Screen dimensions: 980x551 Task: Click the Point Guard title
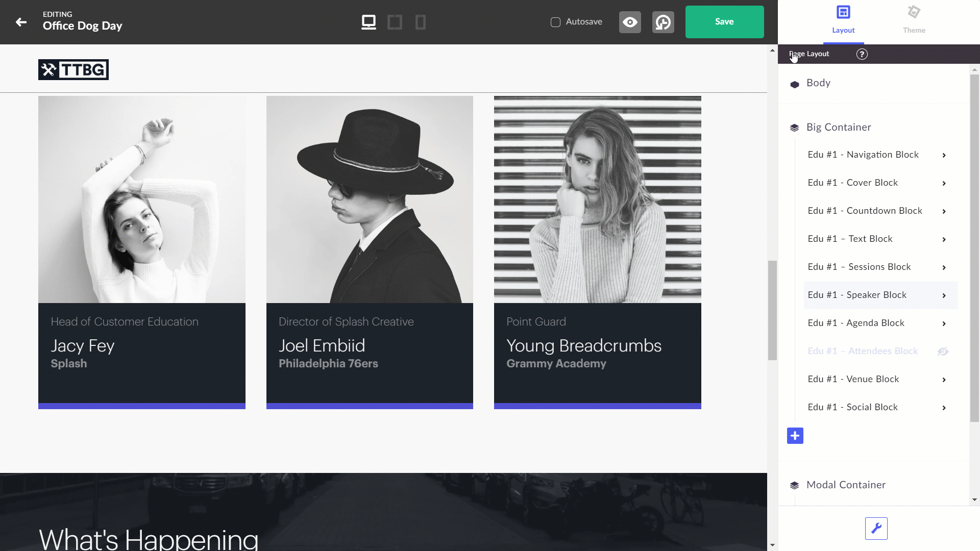pyautogui.click(x=536, y=322)
